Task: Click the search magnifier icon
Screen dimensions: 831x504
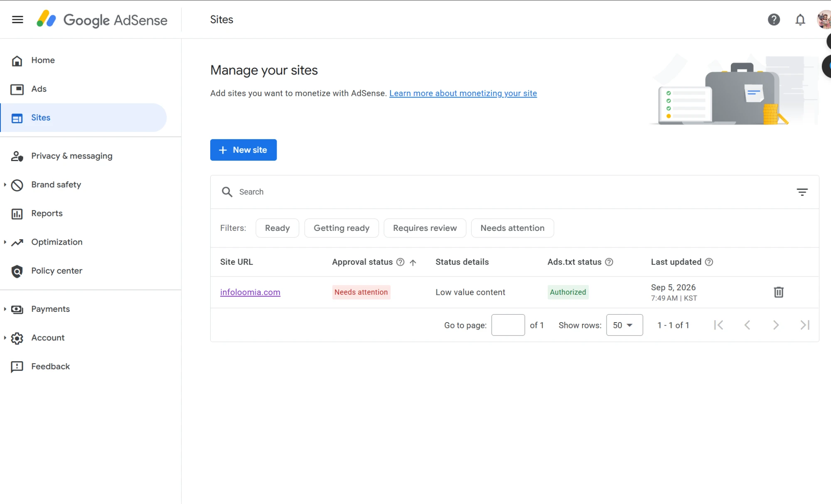Action: tap(227, 192)
